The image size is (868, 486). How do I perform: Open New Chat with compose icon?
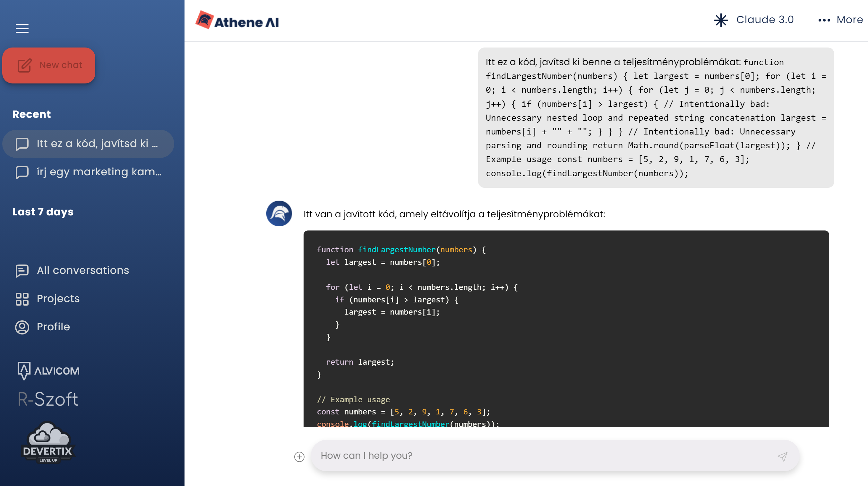point(49,65)
